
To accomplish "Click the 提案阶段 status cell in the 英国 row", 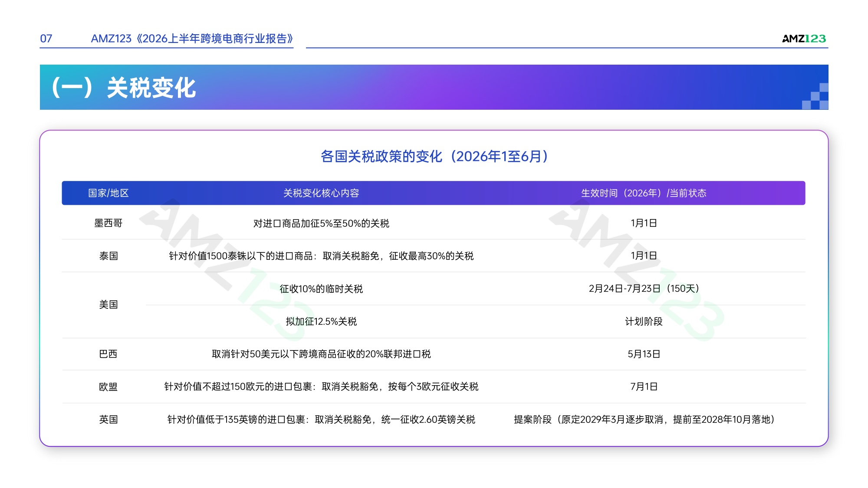I will pyautogui.click(x=644, y=419).
